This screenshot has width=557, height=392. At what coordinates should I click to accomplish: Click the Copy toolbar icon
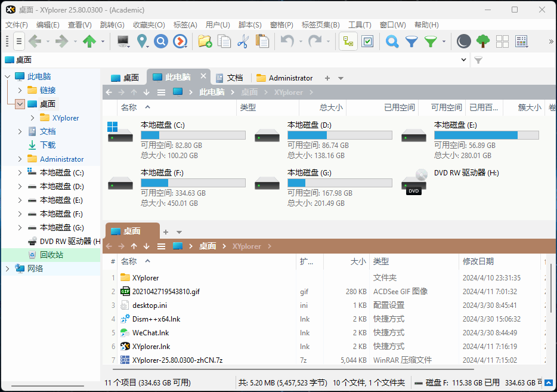(x=224, y=41)
